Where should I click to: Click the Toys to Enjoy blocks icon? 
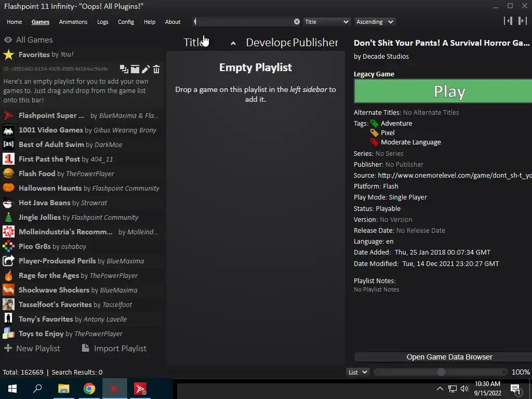pyautogui.click(x=8, y=334)
